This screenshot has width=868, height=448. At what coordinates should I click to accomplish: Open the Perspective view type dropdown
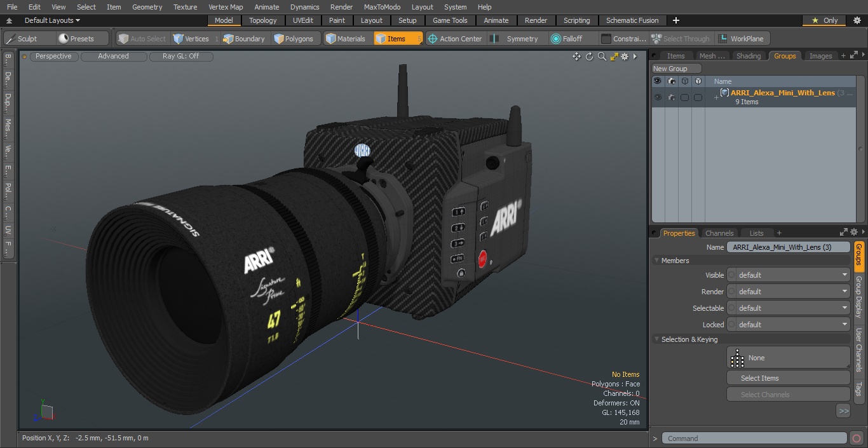tap(54, 56)
